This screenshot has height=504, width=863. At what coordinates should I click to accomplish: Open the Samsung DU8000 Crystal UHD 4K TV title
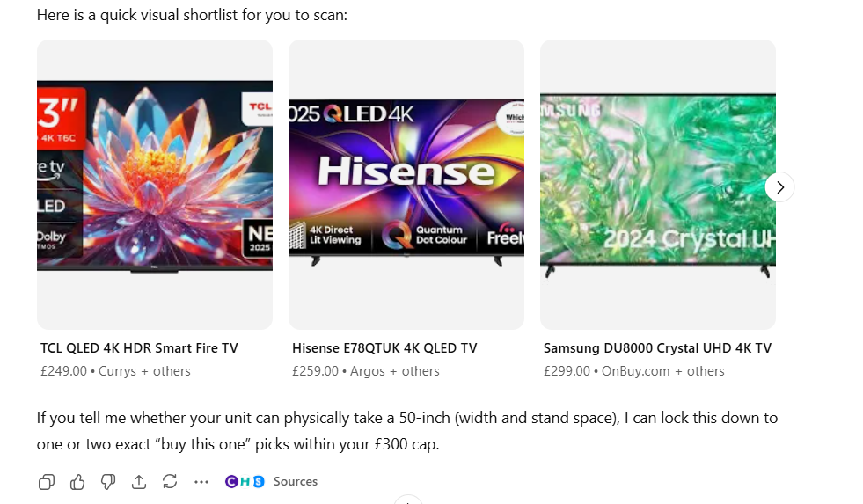(658, 348)
